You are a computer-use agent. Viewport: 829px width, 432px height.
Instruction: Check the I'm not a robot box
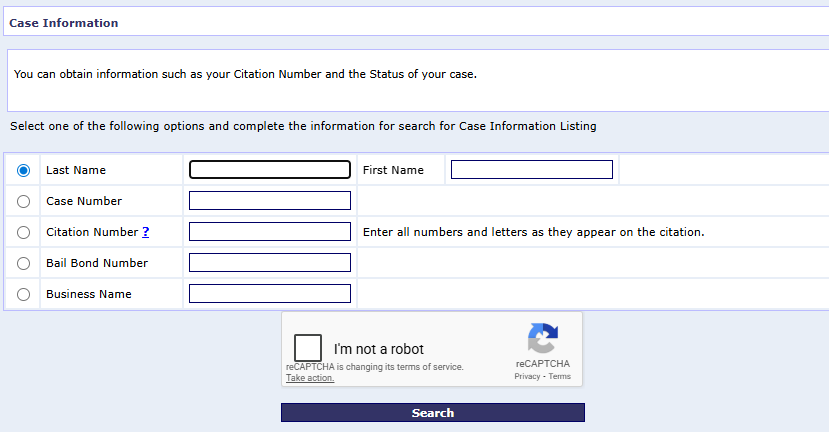308,348
